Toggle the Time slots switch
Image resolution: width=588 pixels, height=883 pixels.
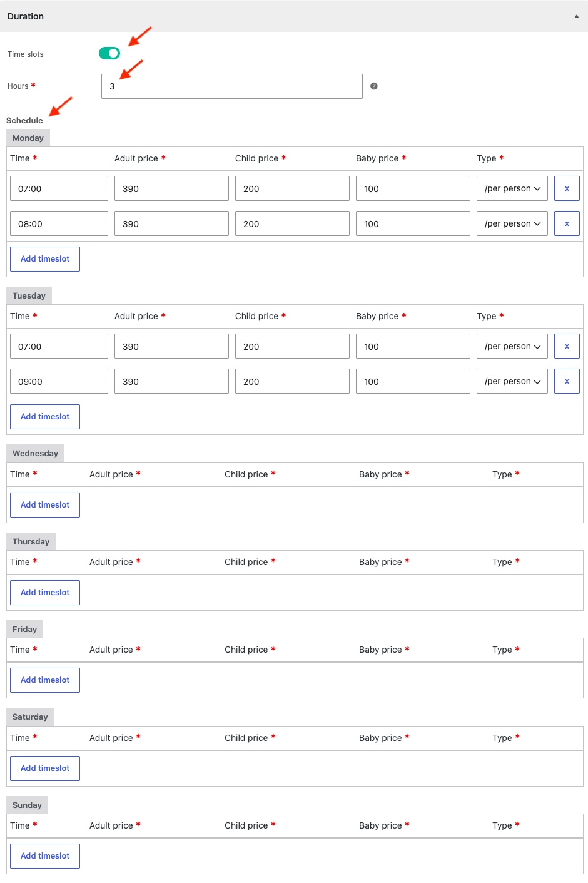point(109,53)
